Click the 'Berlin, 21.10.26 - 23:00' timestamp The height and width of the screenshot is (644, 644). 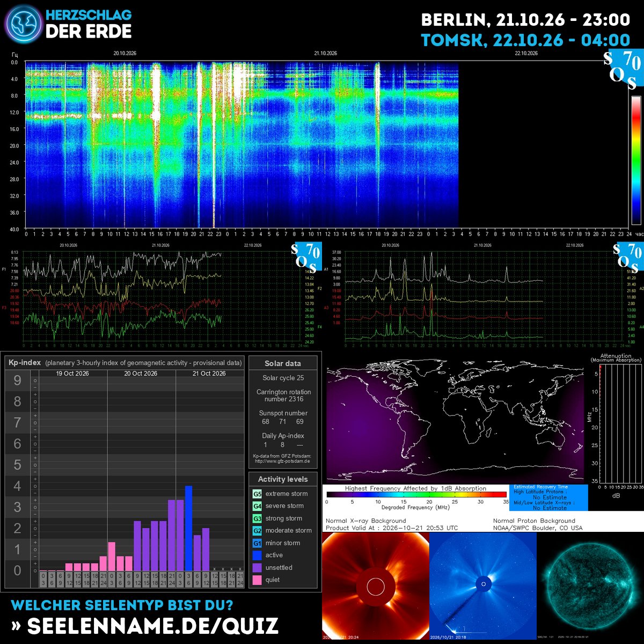coord(525,20)
